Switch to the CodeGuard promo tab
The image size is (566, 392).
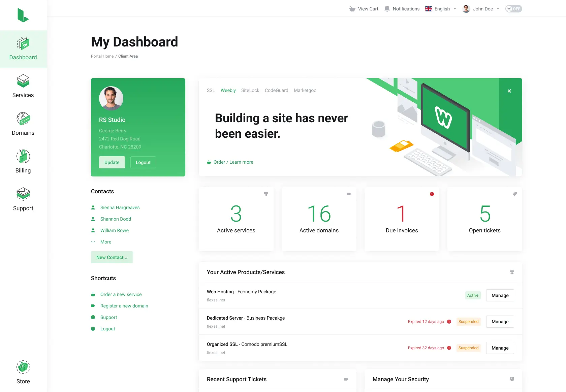(x=277, y=90)
